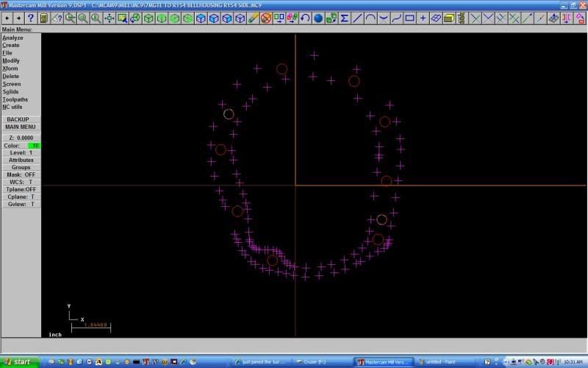Click the sigma symbol toolbar icon

(344, 18)
